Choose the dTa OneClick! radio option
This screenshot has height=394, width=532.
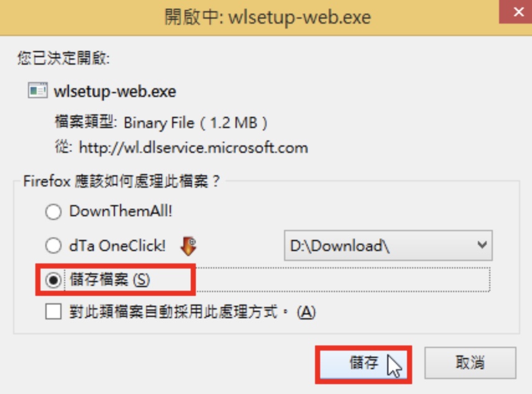coord(53,245)
